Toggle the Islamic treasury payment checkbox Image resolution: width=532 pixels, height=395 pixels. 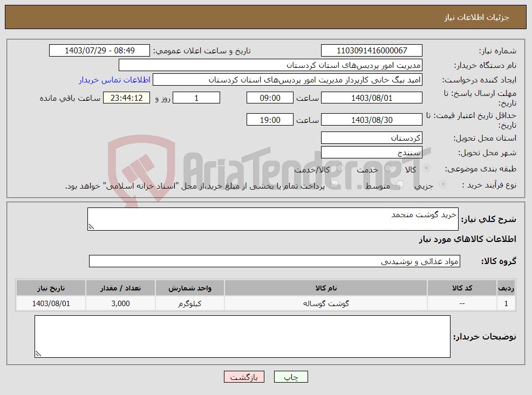point(334,184)
